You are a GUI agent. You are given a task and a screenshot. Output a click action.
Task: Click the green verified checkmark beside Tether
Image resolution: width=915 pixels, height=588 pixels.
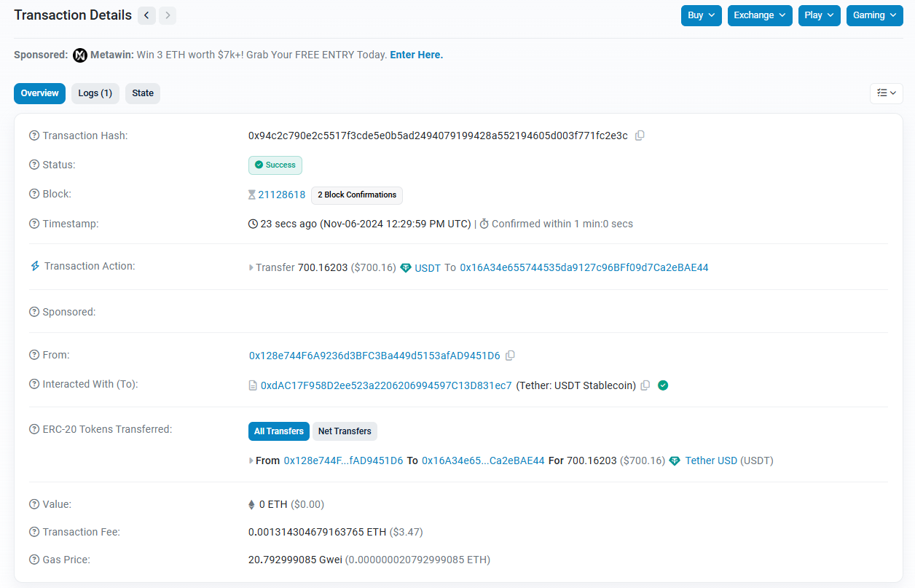pos(663,385)
